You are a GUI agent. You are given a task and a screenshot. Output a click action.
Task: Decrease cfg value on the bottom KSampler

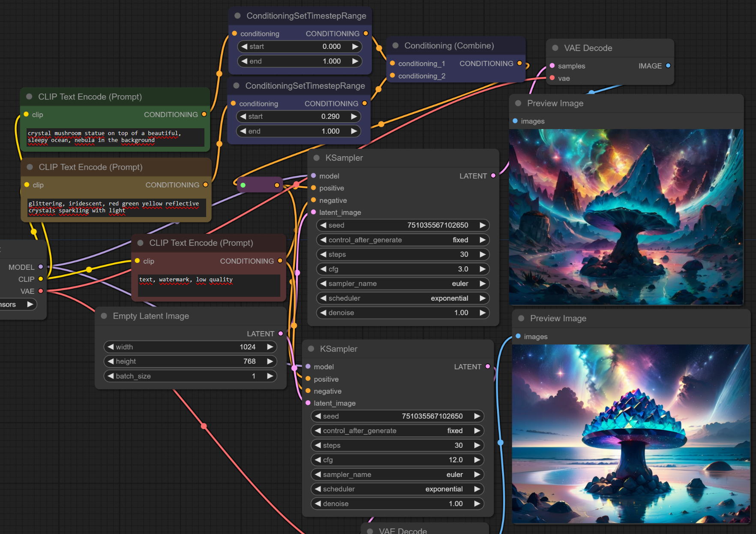(x=318, y=460)
